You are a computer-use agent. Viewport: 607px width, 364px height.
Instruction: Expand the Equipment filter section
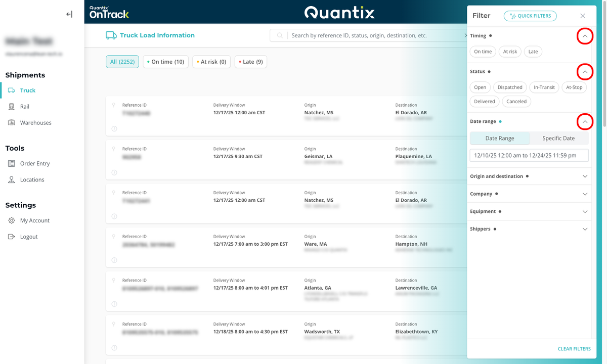point(585,212)
